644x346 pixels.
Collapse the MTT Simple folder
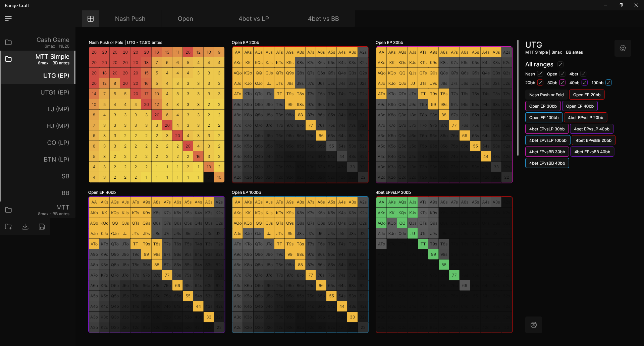52,59
